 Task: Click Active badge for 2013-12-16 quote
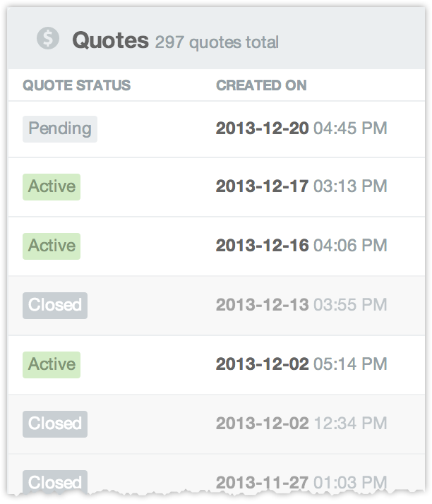(x=52, y=246)
